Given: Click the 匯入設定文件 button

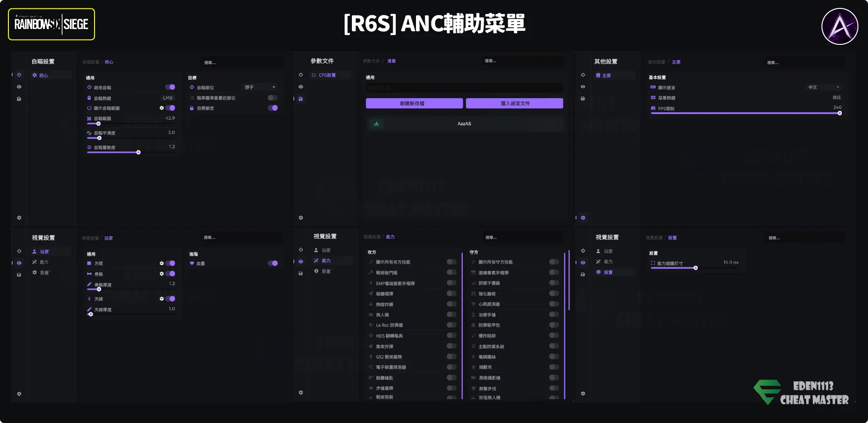Looking at the screenshot, I should [514, 103].
